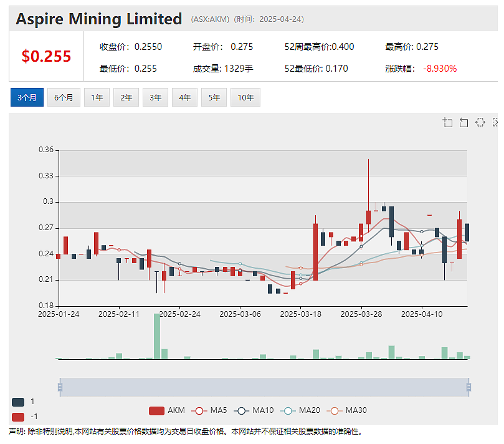Click the left data zoom slider handle
The width and height of the screenshot is (504, 444).
click(x=60, y=387)
